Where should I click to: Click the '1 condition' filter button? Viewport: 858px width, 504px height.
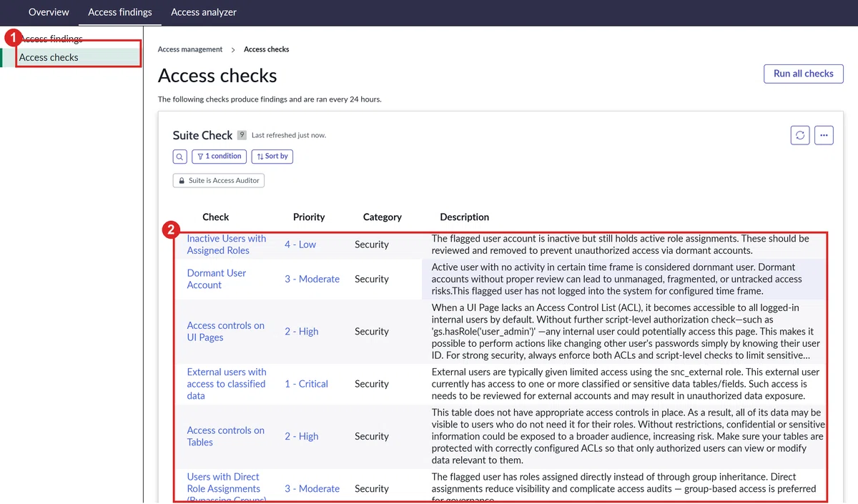[219, 156]
